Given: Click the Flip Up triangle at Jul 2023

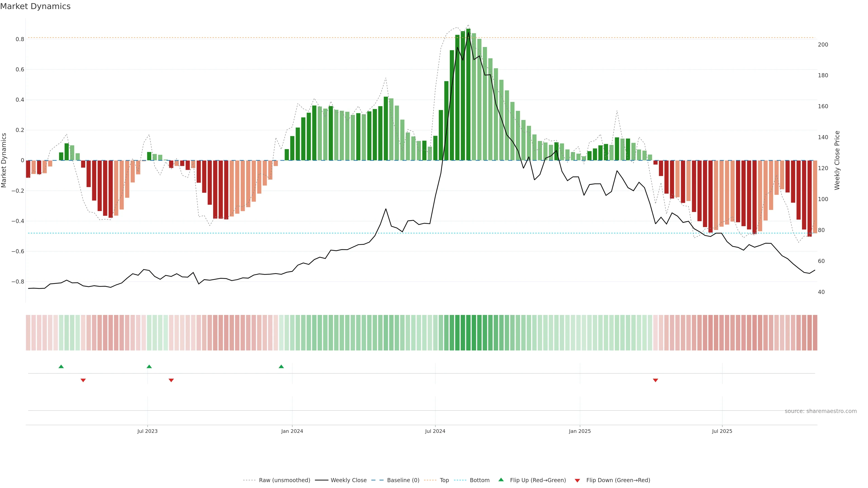Looking at the screenshot, I should tap(149, 366).
